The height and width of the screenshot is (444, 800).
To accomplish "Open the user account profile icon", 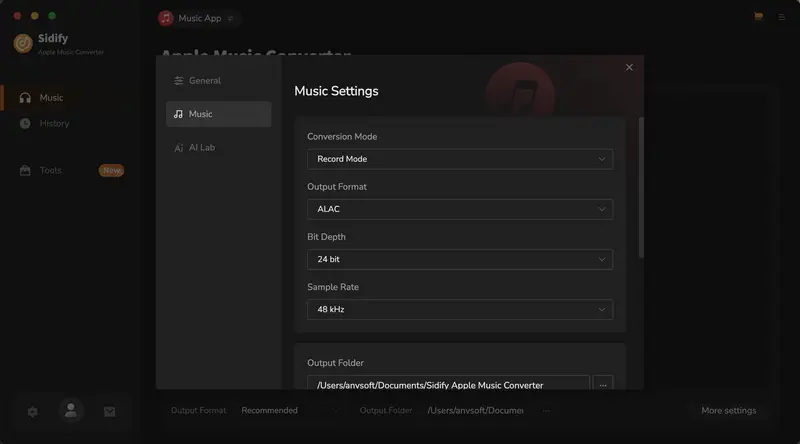I will 70,410.
